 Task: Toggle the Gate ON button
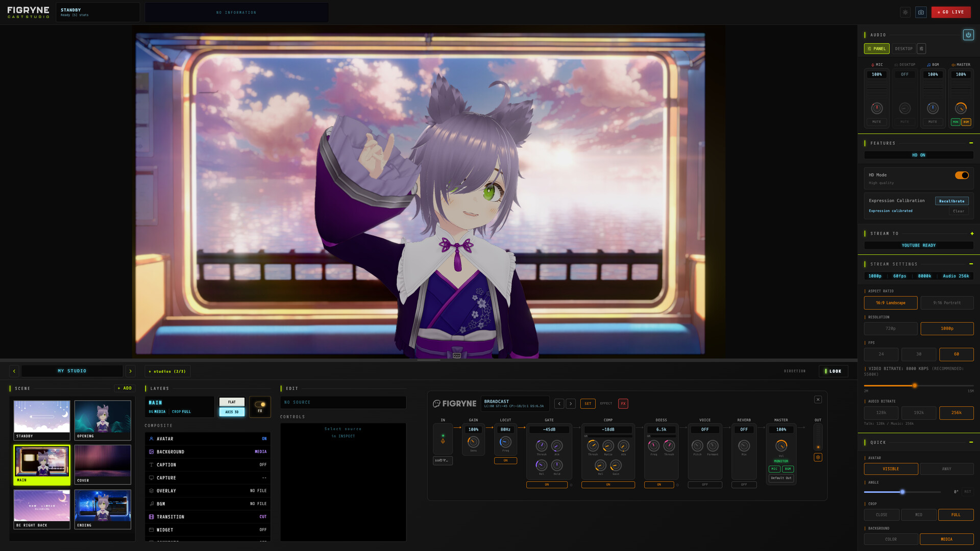point(547,485)
